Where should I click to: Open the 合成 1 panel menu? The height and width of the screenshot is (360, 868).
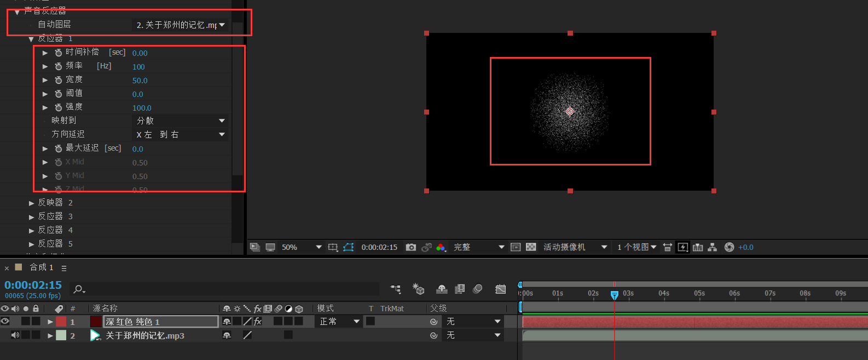(64, 268)
